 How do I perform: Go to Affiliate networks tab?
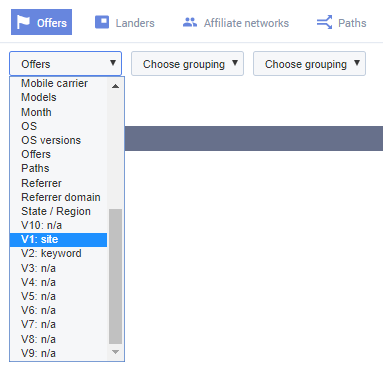click(x=236, y=23)
